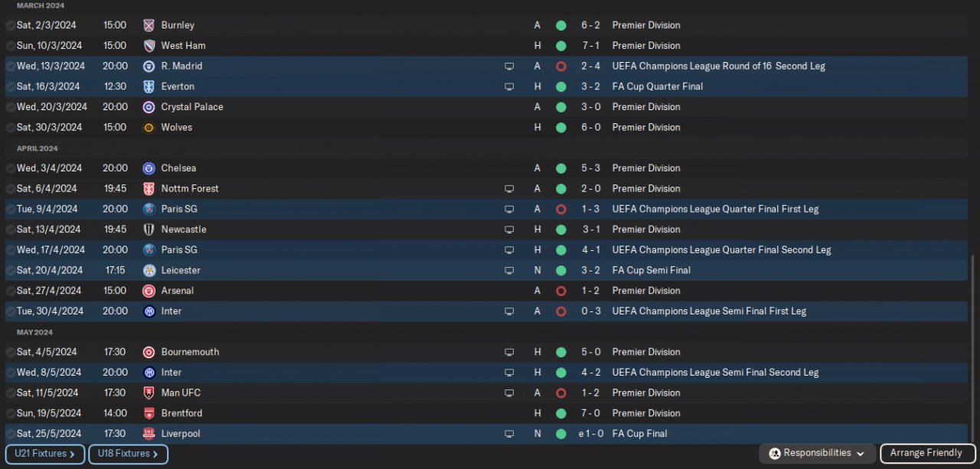
Task: Toggle the check circle beside Wed, 3/4/2024
Action: [11, 168]
